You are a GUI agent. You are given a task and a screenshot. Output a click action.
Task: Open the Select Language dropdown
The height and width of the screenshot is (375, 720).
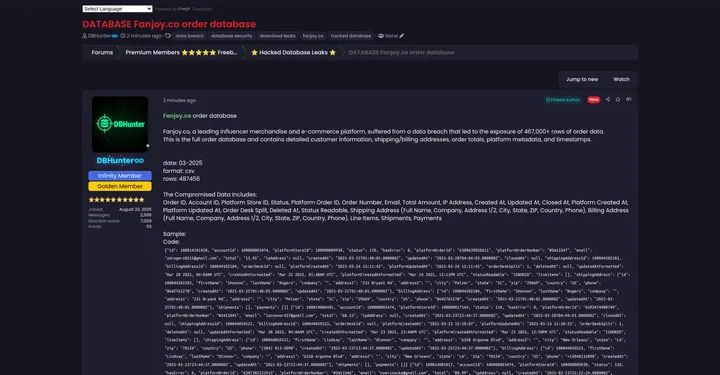coord(117,9)
